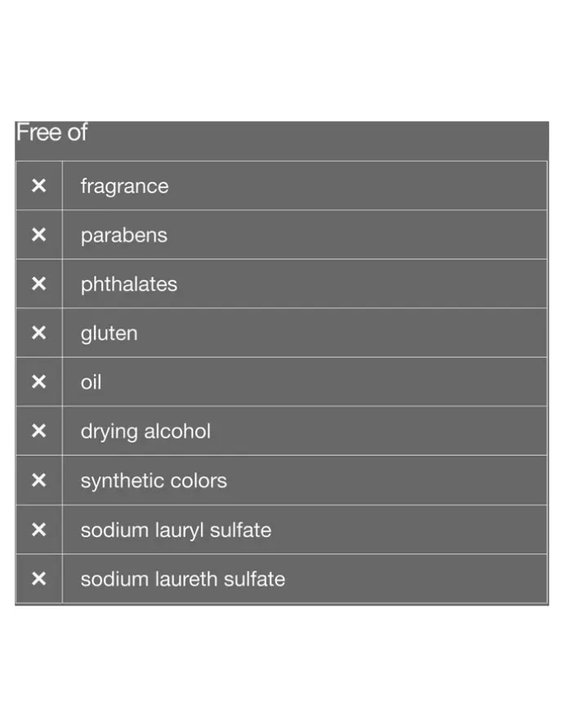Click the Free of table heading
This screenshot has height=728, width=564.
(x=51, y=133)
